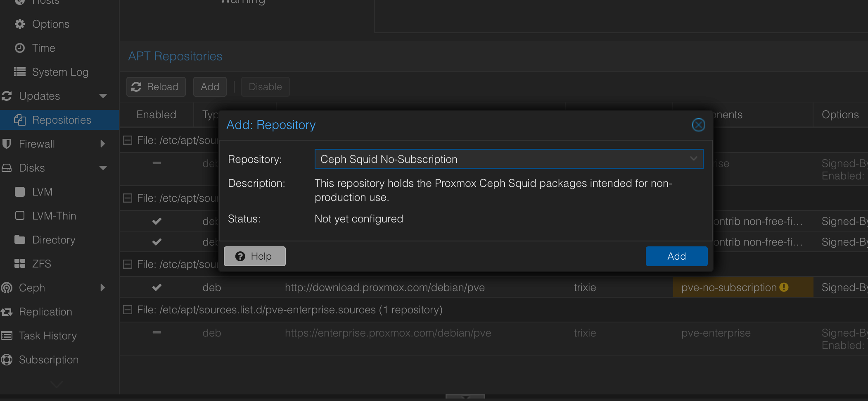Toggle the enabled checkmark for the pve repository
This screenshot has height=401, width=868.
(157, 287)
